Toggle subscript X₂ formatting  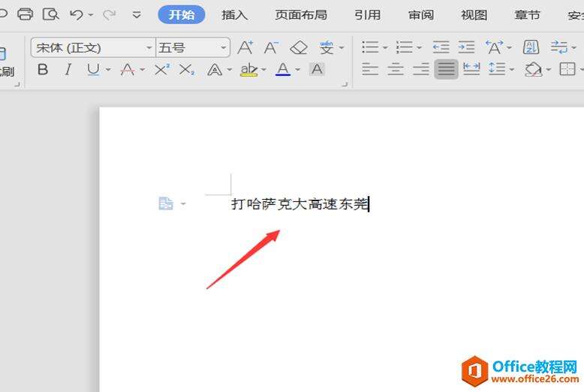[x=187, y=69]
